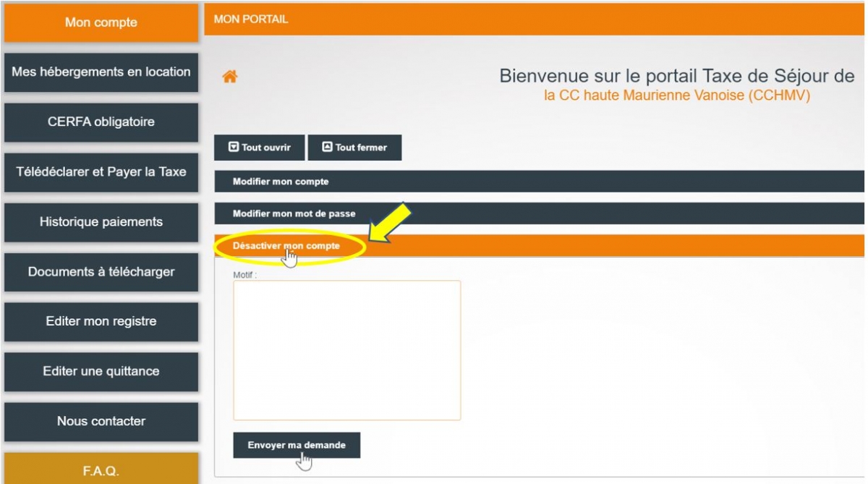Image resolution: width=868 pixels, height=484 pixels.
Task: Open Mes hébergements en location
Action: 101,72
